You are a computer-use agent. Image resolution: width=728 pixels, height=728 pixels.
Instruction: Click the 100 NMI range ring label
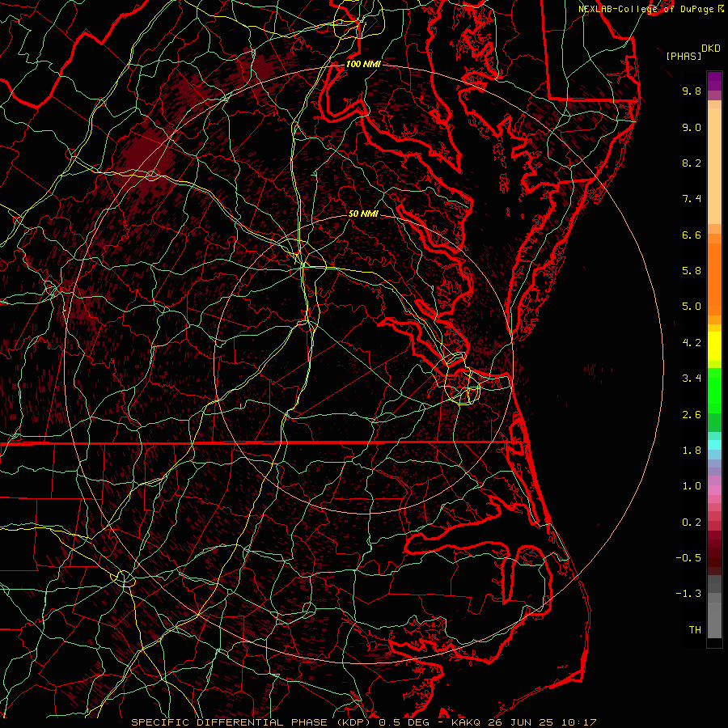pos(363,64)
